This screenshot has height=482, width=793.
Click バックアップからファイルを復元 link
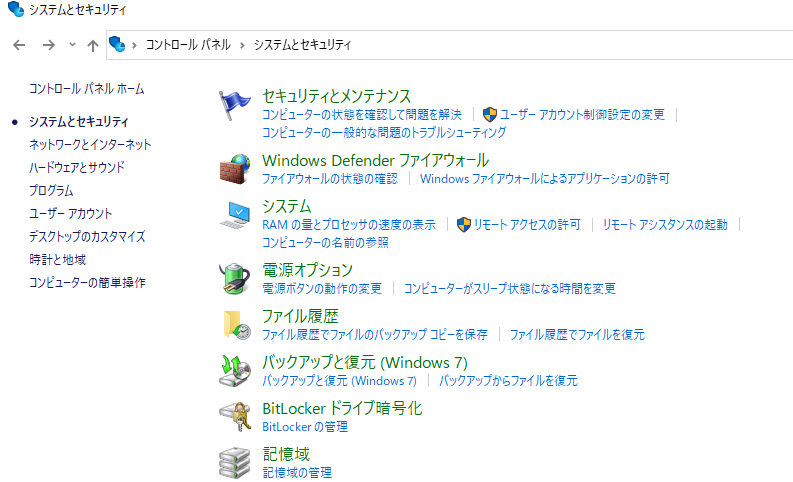click(508, 381)
